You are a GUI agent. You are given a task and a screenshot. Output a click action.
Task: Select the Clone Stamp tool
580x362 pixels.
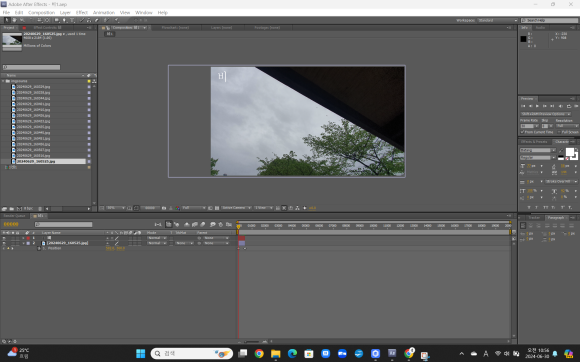[x=89, y=20]
